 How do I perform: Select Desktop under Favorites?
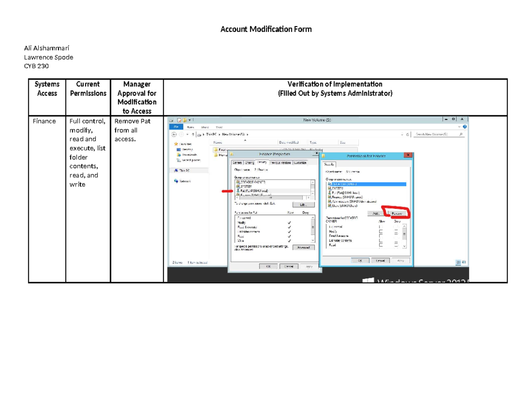[184, 149]
